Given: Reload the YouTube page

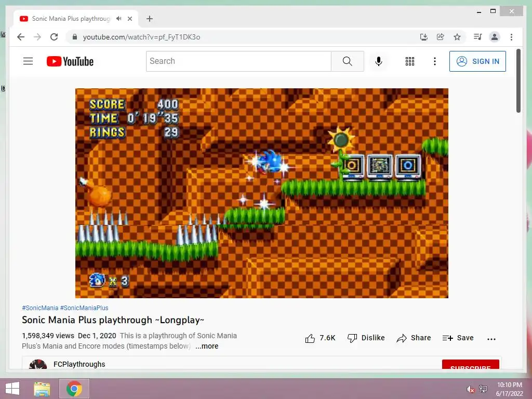Looking at the screenshot, I should (x=54, y=37).
